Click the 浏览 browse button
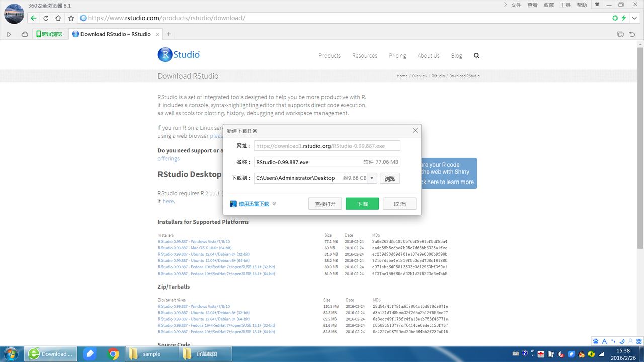The width and height of the screenshot is (644, 362). pyautogui.click(x=390, y=178)
